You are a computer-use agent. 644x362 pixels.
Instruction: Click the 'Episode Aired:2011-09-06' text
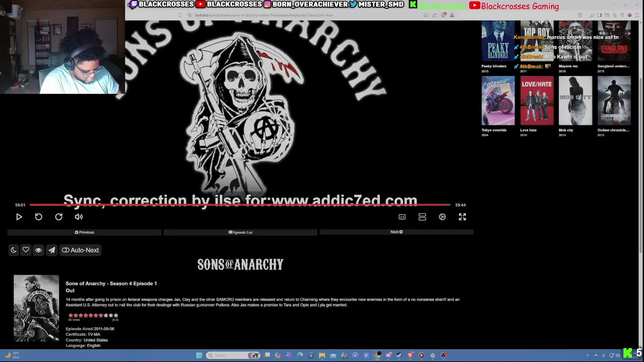click(x=90, y=329)
